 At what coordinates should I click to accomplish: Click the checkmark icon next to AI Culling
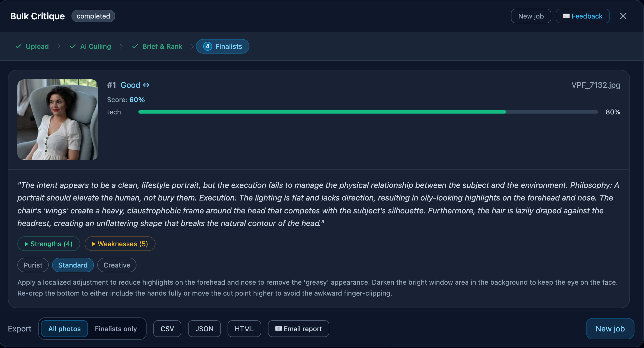pos(73,46)
